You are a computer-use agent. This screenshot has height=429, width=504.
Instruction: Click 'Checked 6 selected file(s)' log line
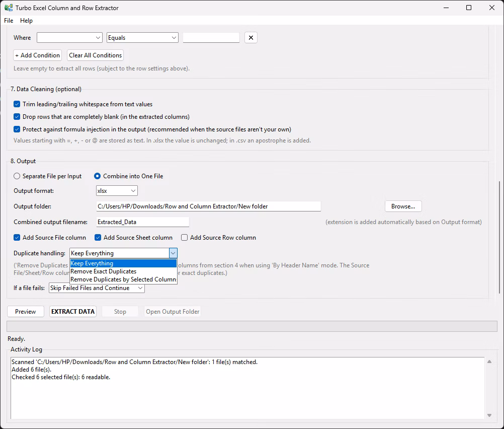pos(61,377)
